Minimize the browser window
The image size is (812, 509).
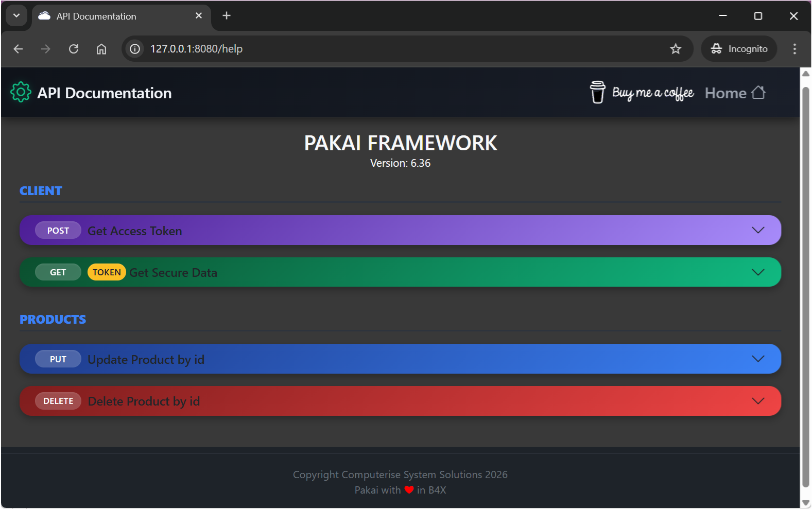pos(723,16)
